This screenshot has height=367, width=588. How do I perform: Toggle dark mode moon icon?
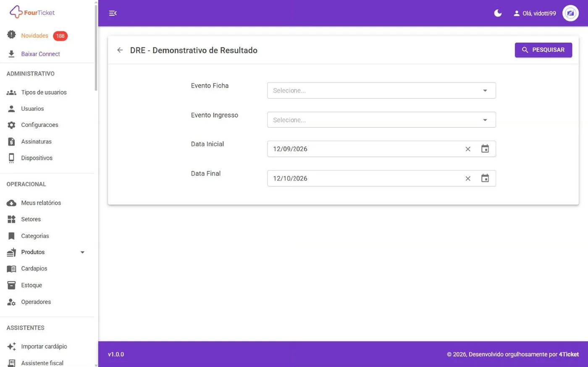pyautogui.click(x=498, y=13)
